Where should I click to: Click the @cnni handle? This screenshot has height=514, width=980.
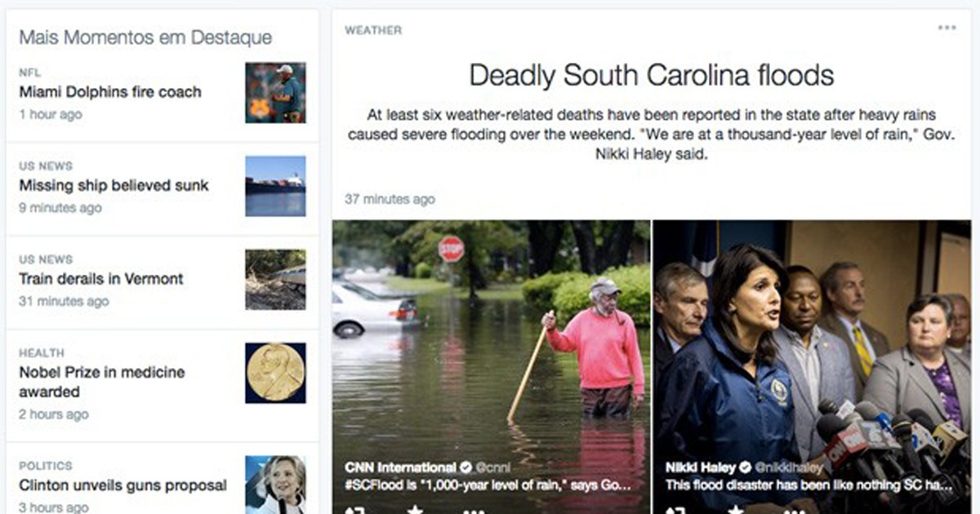(492, 467)
